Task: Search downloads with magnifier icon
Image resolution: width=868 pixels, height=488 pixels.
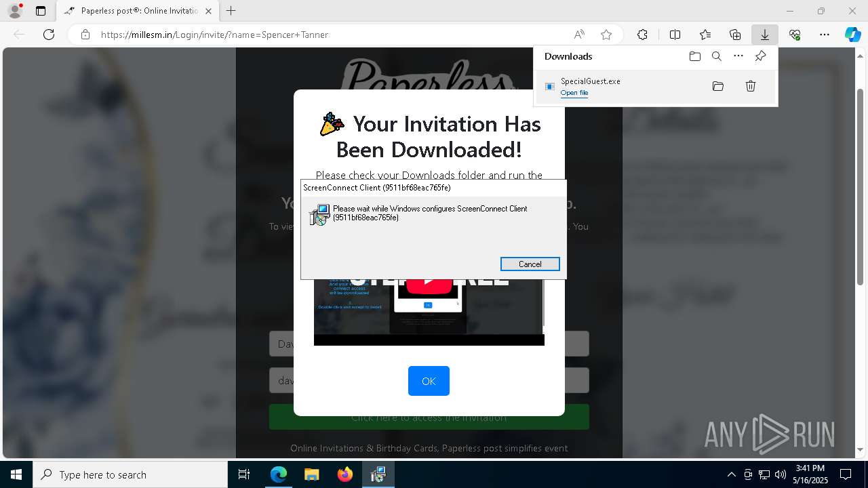Action: point(717,56)
